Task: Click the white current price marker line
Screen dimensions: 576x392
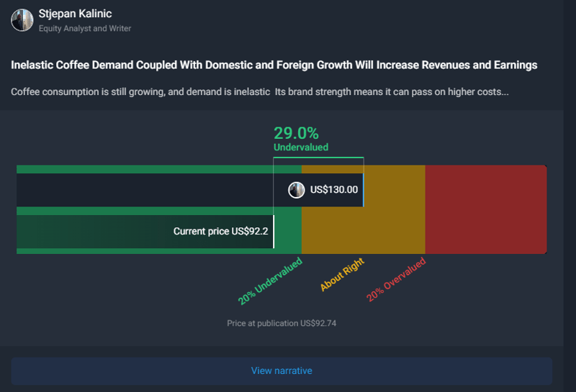Action: tap(274, 232)
